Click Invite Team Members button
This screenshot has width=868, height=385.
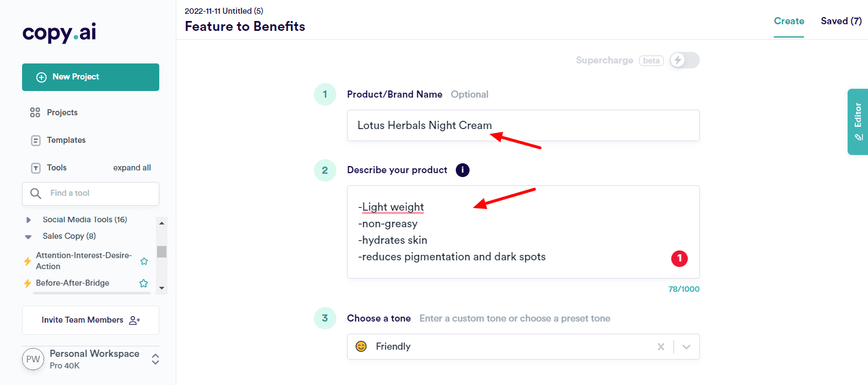coord(90,320)
